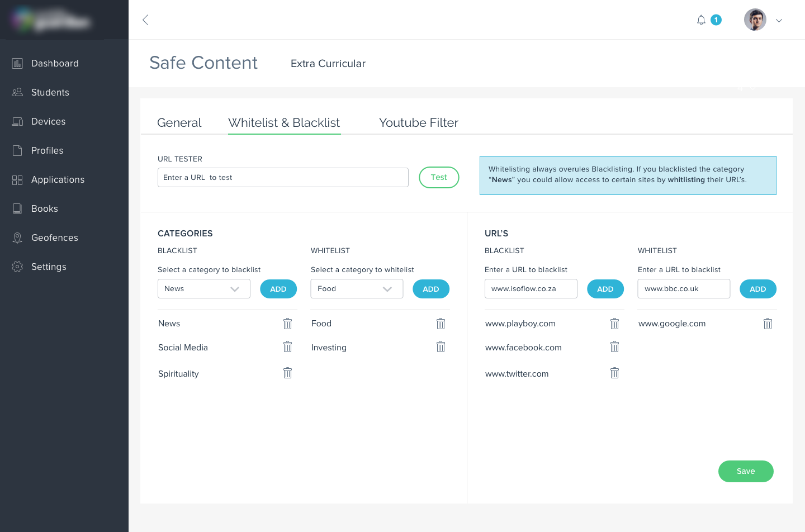
Task: Go back using the left arrow
Action: 145,20
